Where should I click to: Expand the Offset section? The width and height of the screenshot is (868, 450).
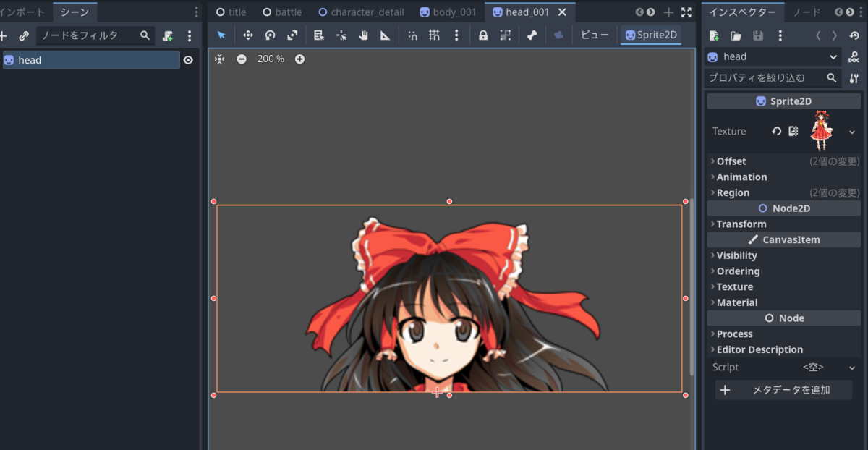point(784,161)
